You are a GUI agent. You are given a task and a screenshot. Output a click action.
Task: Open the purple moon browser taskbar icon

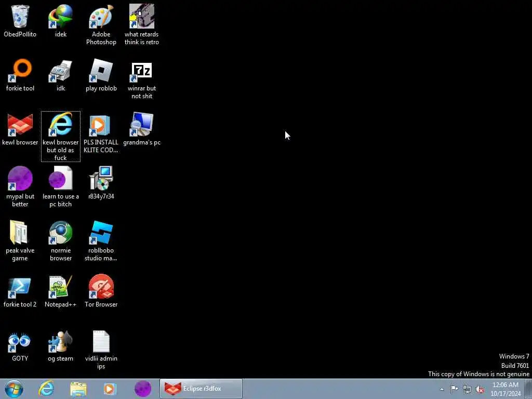point(143,389)
